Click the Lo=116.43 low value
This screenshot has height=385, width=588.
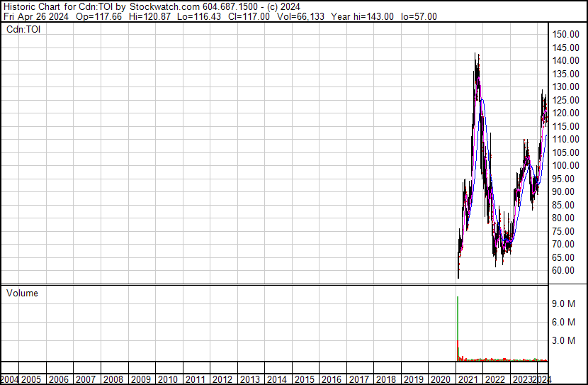click(199, 16)
